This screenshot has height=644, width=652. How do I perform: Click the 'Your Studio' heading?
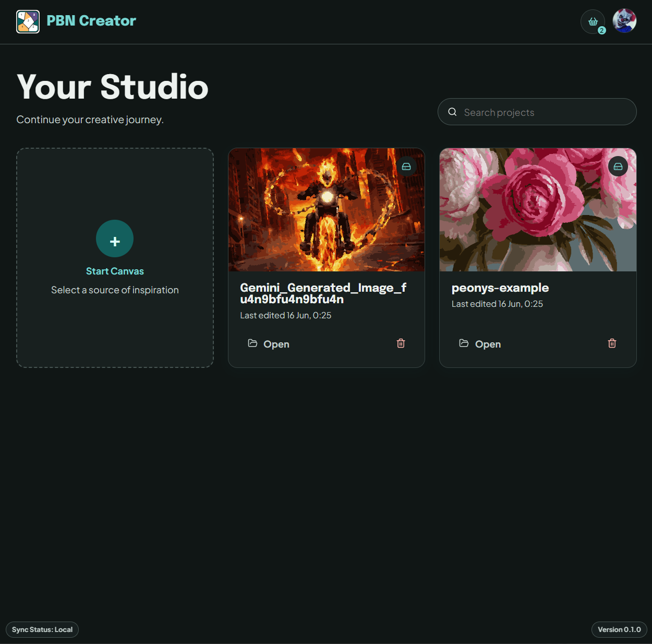[x=113, y=87]
